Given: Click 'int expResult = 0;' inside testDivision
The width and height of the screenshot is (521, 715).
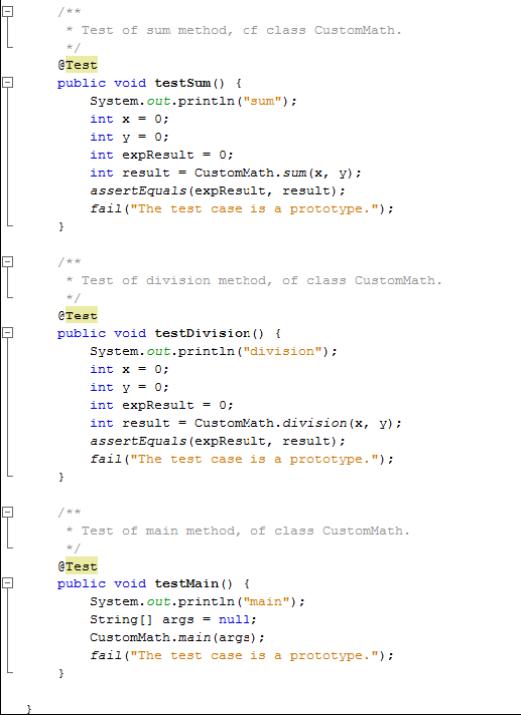Looking at the screenshot, I should [x=161, y=405].
